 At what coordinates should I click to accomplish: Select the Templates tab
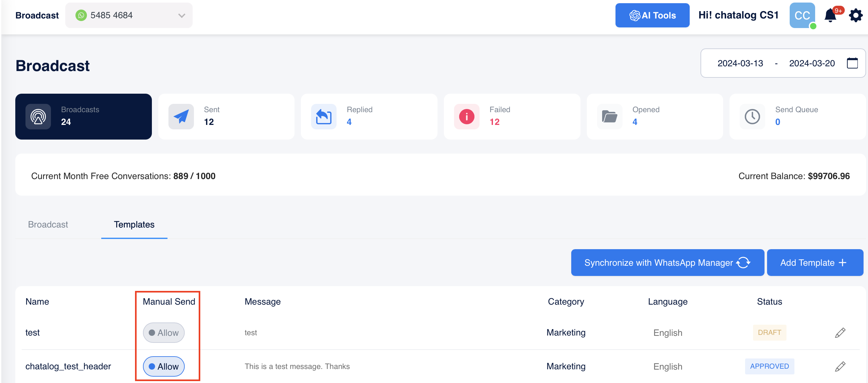(x=134, y=225)
